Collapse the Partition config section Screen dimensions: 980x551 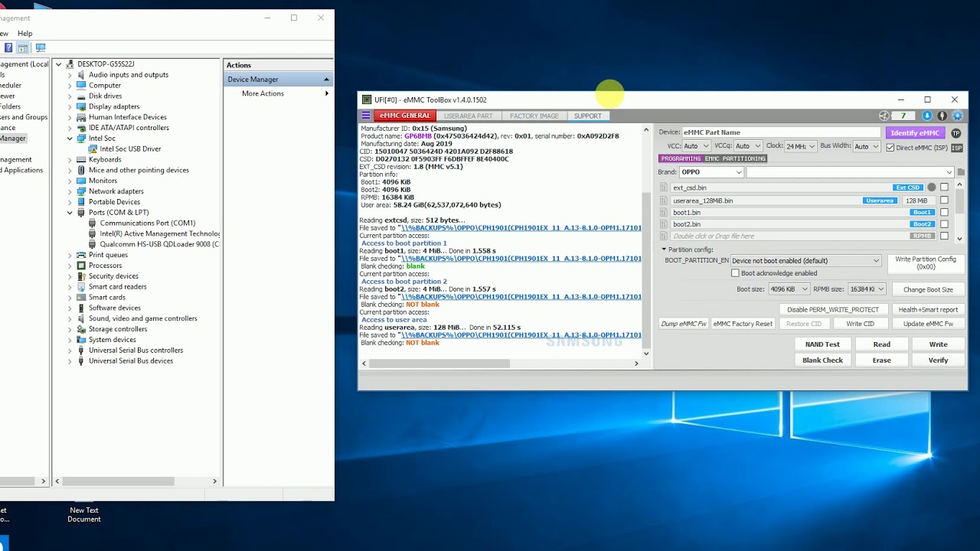[665, 249]
